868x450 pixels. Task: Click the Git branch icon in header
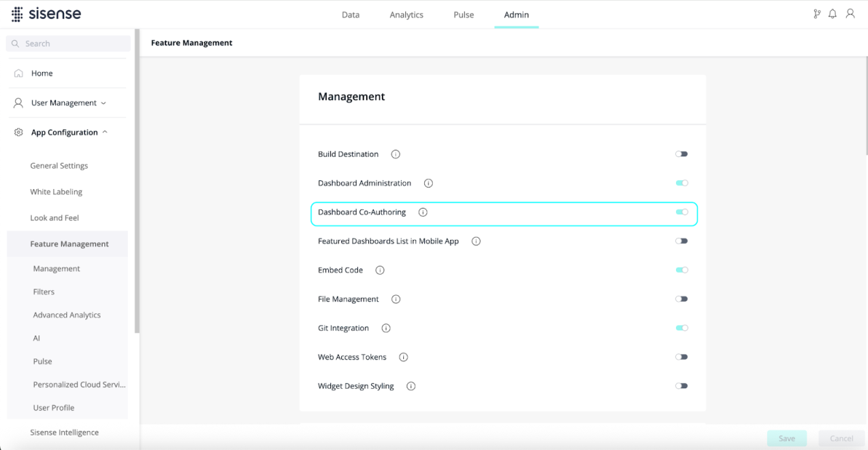[817, 15]
